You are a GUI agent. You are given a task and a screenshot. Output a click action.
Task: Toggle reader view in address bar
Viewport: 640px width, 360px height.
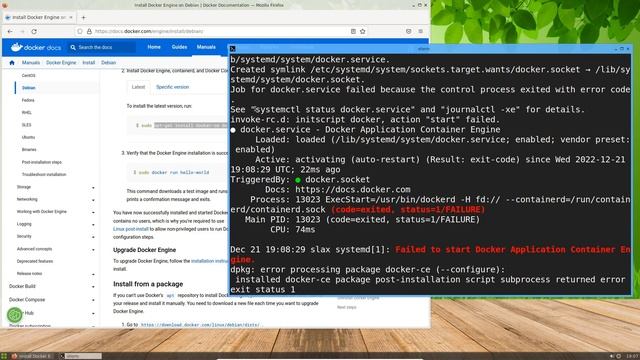(353, 31)
